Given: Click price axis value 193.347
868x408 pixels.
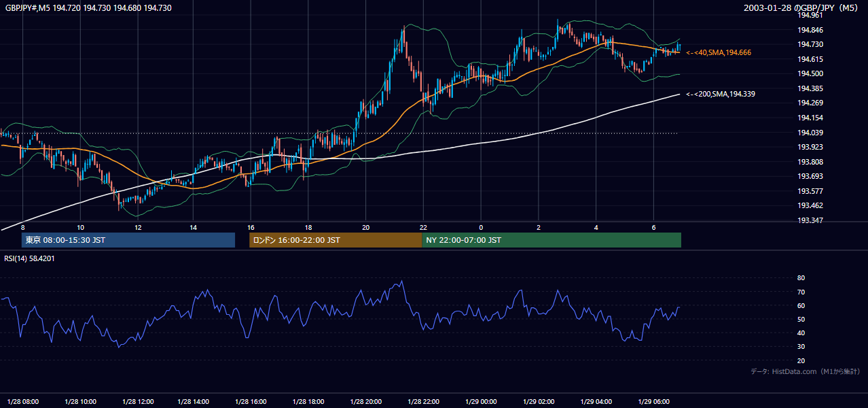Looking at the screenshot, I should tap(810, 220).
